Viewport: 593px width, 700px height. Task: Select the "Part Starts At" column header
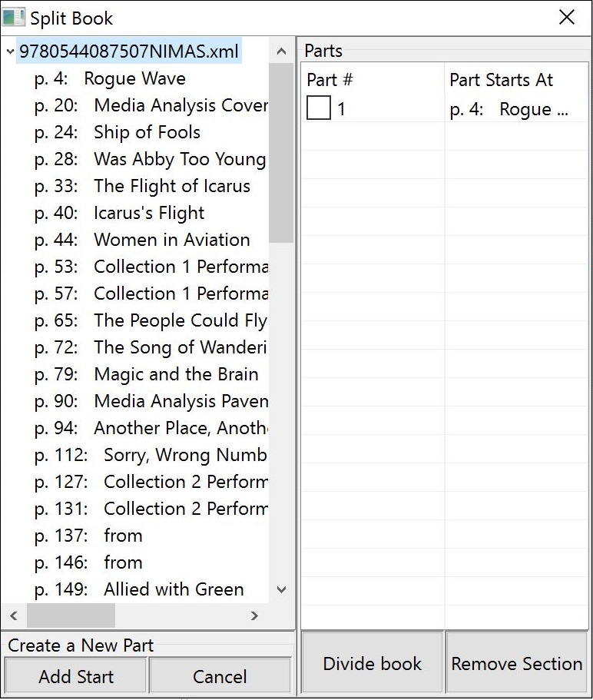(515, 80)
